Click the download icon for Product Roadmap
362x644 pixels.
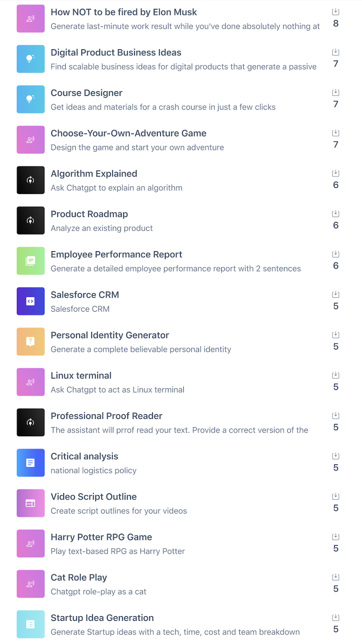[336, 214]
